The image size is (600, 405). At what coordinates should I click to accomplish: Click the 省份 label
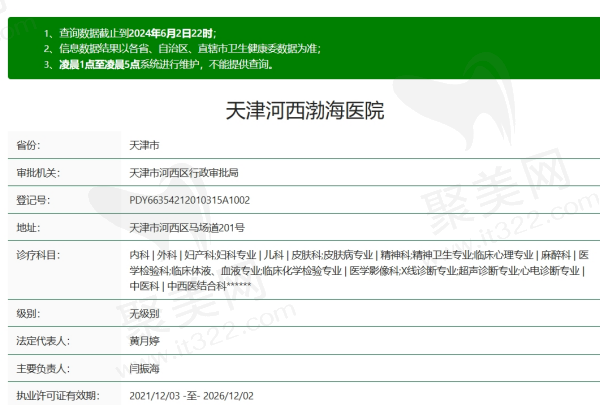pyautogui.click(x=28, y=145)
